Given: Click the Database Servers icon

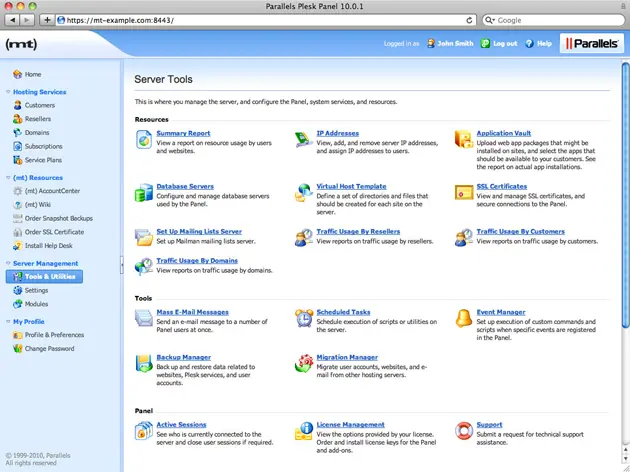Looking at the screenshot, I should 144,193.
